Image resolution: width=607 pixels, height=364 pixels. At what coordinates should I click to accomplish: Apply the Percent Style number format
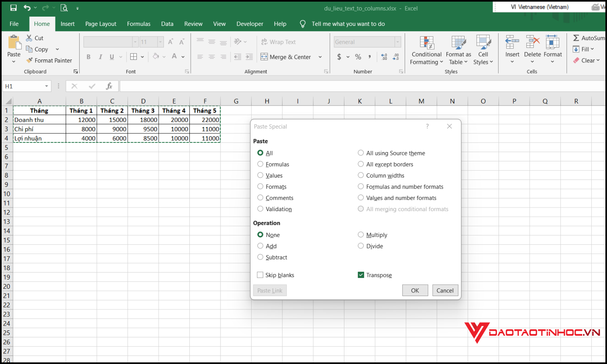[358, 57]
